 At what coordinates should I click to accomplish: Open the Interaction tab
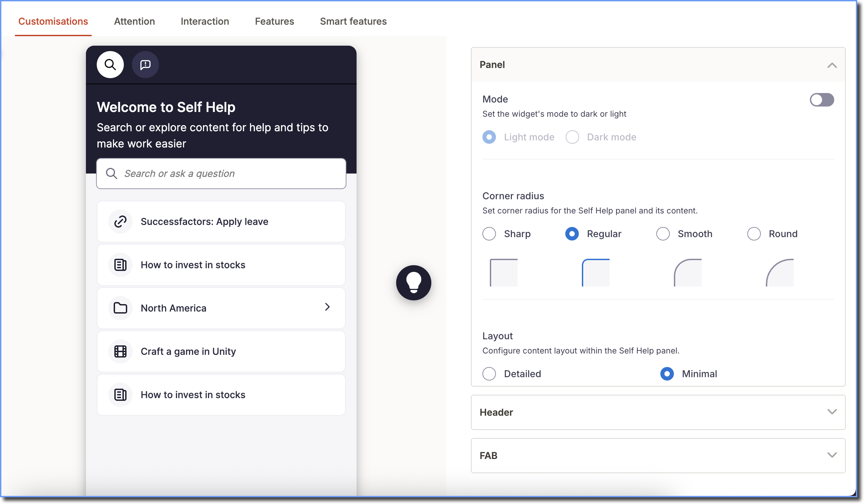(x=205, y=21)
